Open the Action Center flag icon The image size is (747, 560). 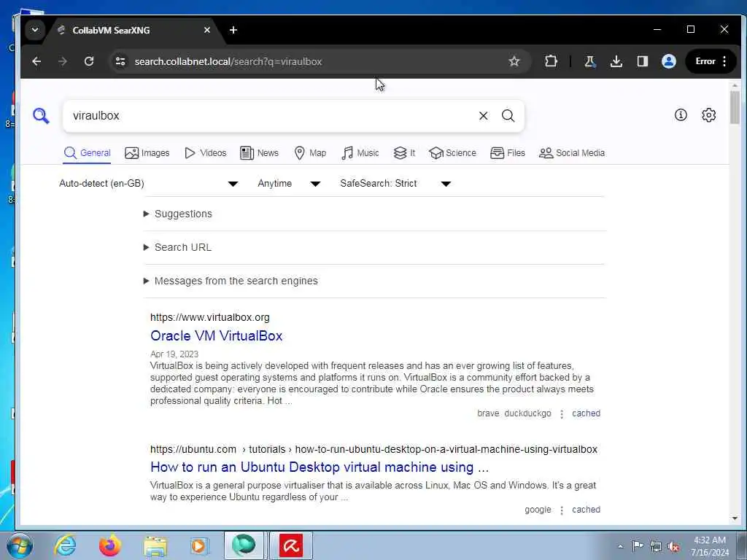coord(638,545)
